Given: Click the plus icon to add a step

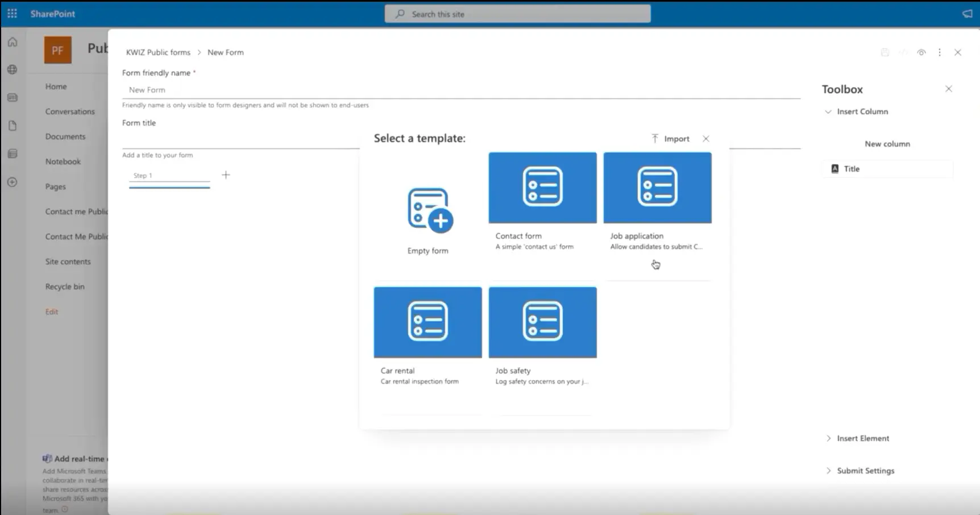Looking at the screenshot, I should (x=226, y=175).
